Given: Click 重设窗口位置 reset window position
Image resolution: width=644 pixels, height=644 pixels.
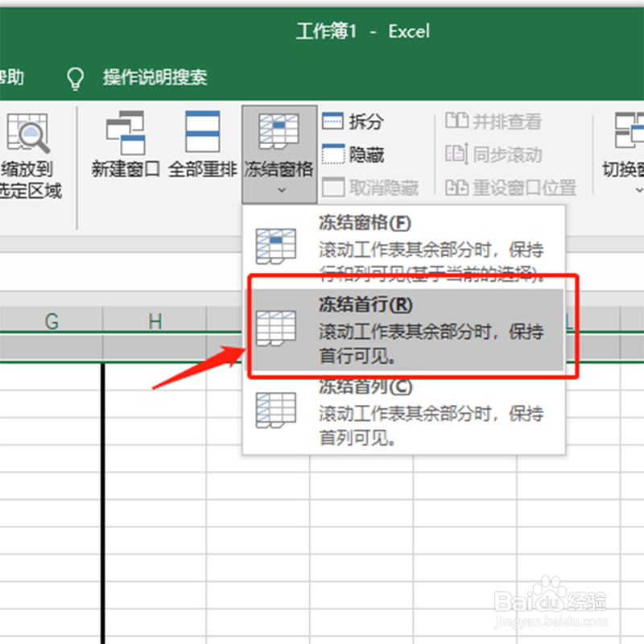Looking at the screenshot, I should (x=510, y=188).
